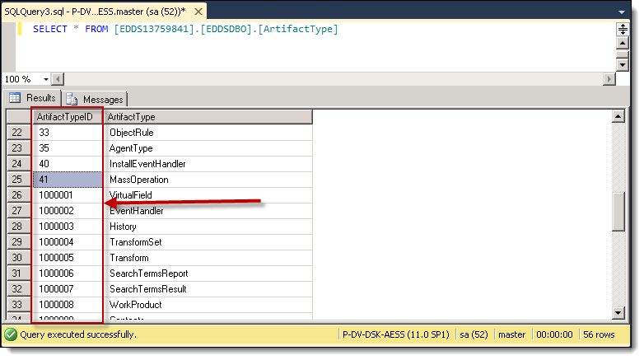644x360 pixels.
Task: Select the SQLQuery3.sql document tab
Action: 104,11
